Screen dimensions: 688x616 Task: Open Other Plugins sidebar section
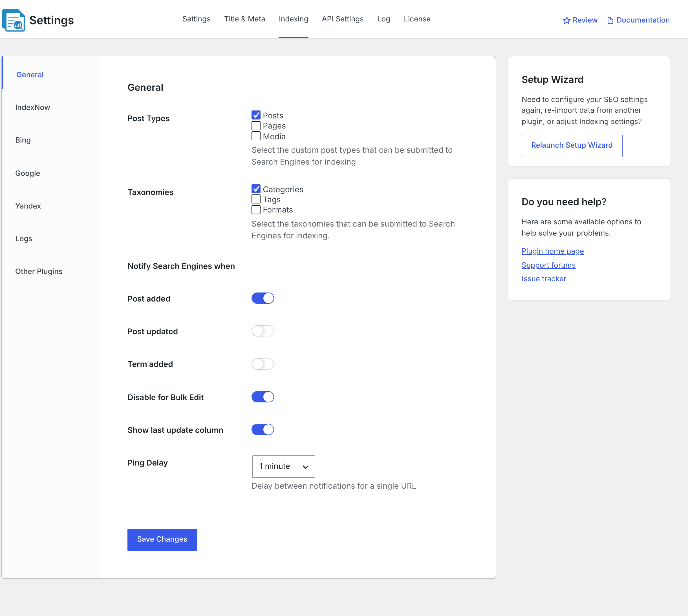pyautogui.click(x=39, y=271)
